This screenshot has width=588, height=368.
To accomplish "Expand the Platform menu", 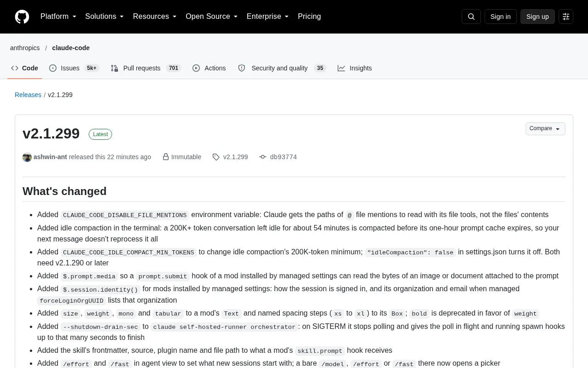I will [58, 17].
